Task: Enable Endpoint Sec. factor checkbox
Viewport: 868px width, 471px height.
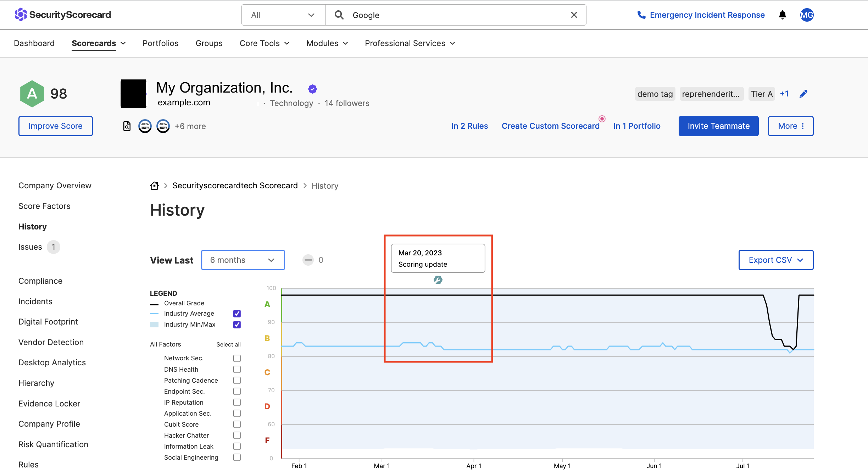Action: pyautogui.click(x=237, y=391)
